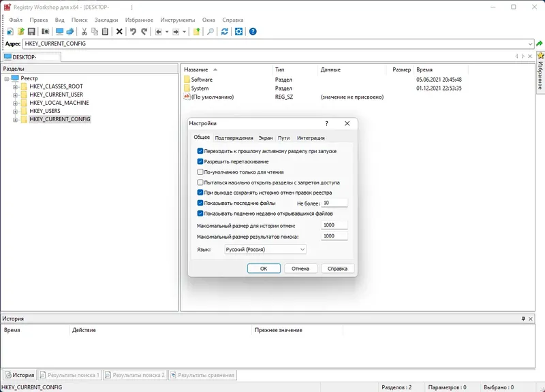Click the Справка button in the dialog

337,268
